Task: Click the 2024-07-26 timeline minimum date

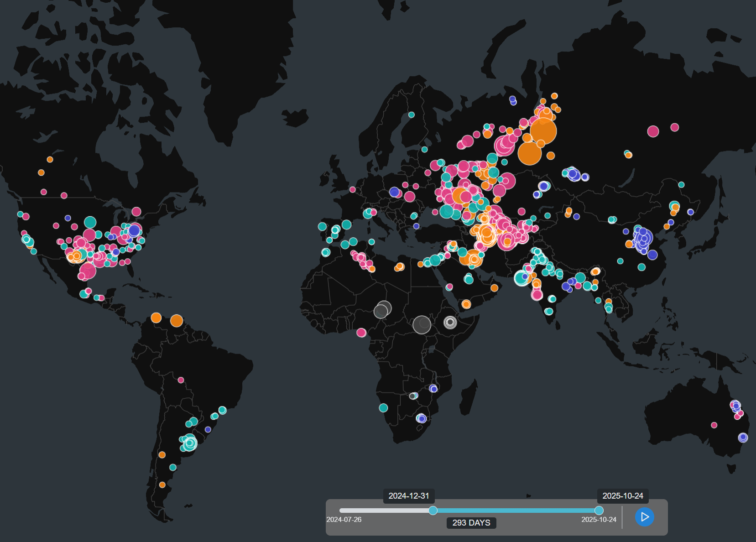Action: pyautogui.click(x=344, y=520)
